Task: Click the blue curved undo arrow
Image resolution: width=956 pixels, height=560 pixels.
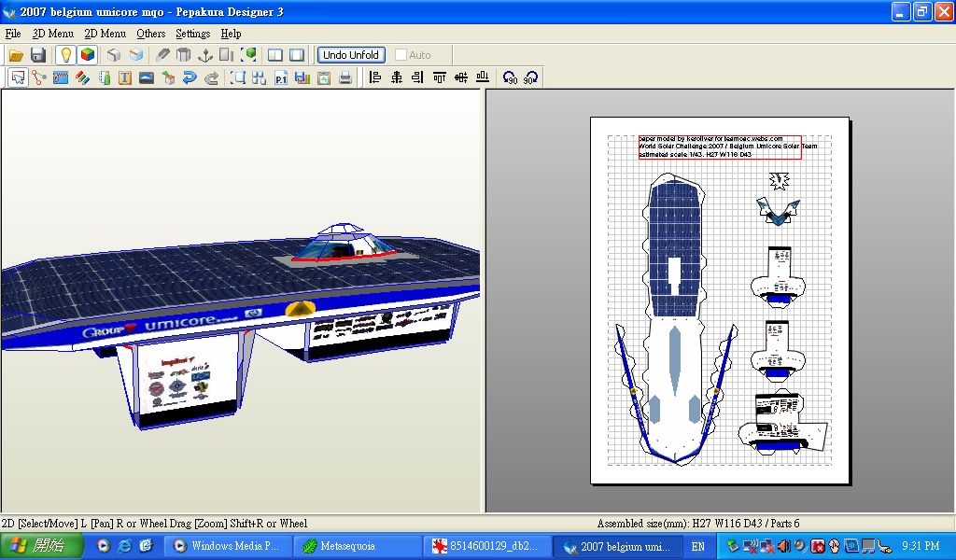Action: click(190, 78)
